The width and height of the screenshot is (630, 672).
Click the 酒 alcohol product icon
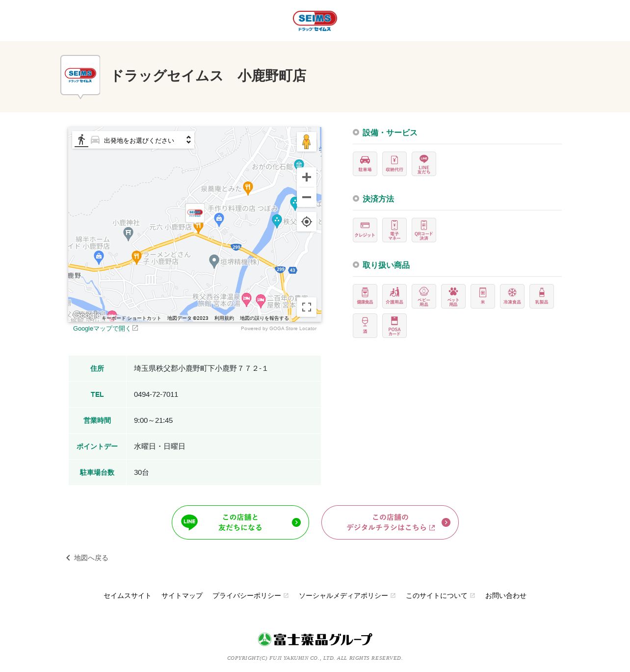[365, 326]
